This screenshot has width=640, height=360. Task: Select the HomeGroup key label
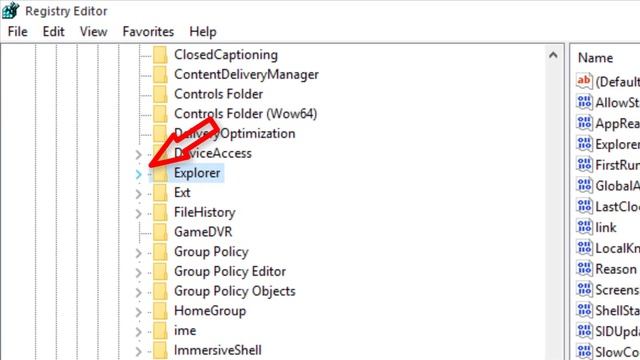tap(210, 311)
